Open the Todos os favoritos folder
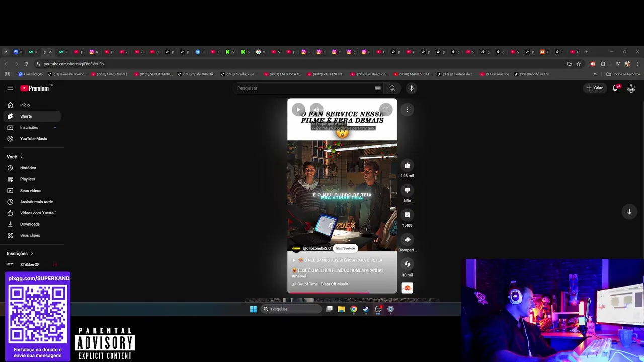This screenshot has height=362, width=644. pyautogui.click(x=623, y=74)
